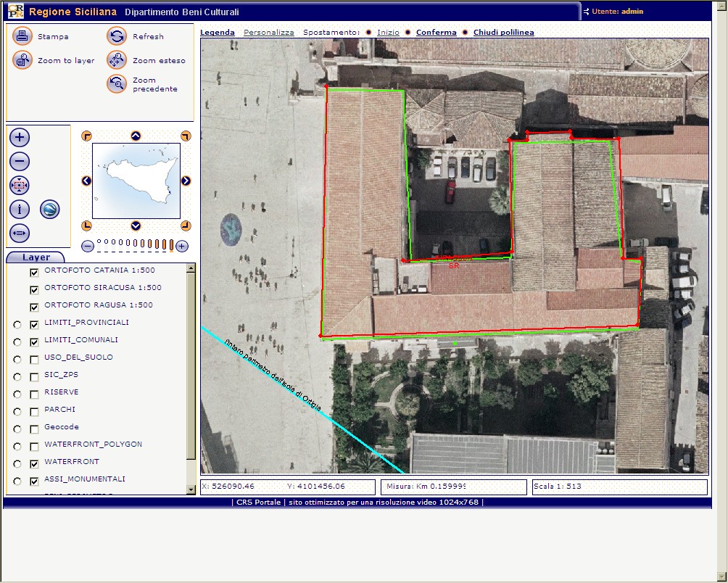Uncheck the WATERFRONT layer checkbox
This screenshot has height=583, width=728.
(34, 463)
